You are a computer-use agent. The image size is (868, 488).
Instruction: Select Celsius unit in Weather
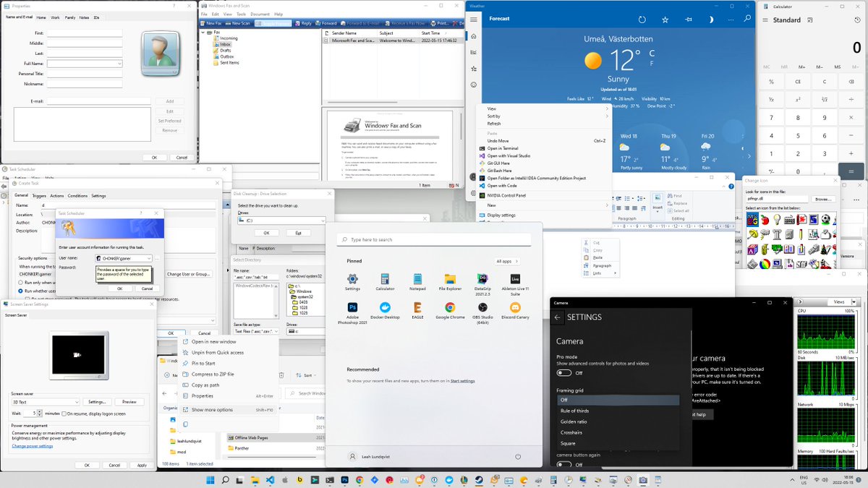pyautogui.click(x=652, y=53)
